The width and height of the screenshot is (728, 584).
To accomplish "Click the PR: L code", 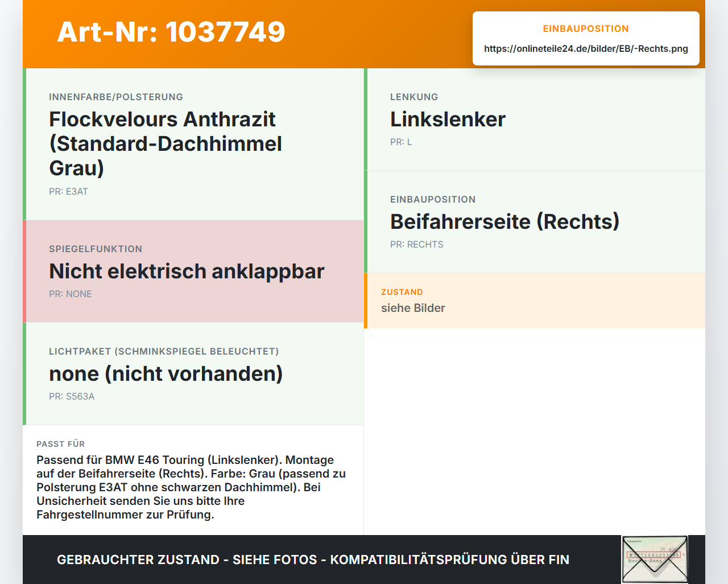I will (x=401, y=142).
